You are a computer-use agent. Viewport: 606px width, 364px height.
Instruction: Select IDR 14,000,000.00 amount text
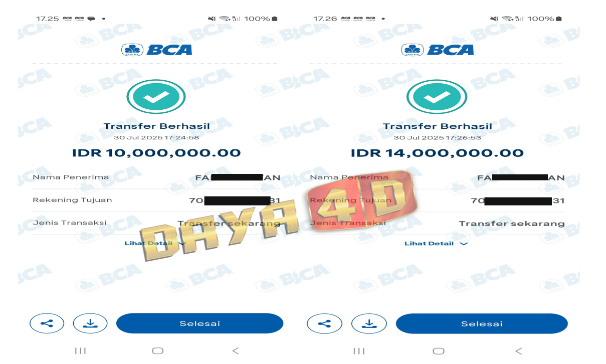point(437,153)
